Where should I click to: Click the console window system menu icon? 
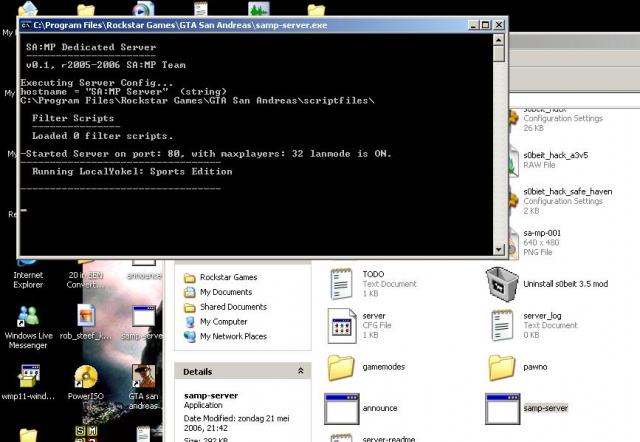point(26,25)
